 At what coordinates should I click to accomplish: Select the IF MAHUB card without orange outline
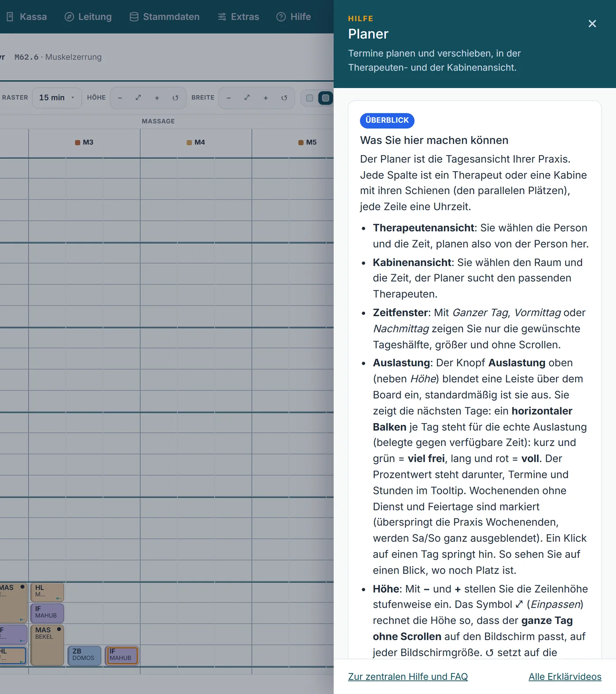48,613
